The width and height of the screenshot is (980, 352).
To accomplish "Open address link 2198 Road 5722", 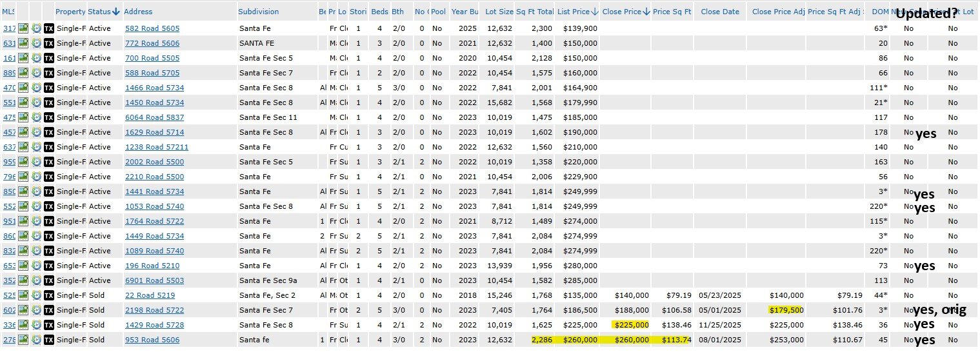I will click(x=154, y=310).
